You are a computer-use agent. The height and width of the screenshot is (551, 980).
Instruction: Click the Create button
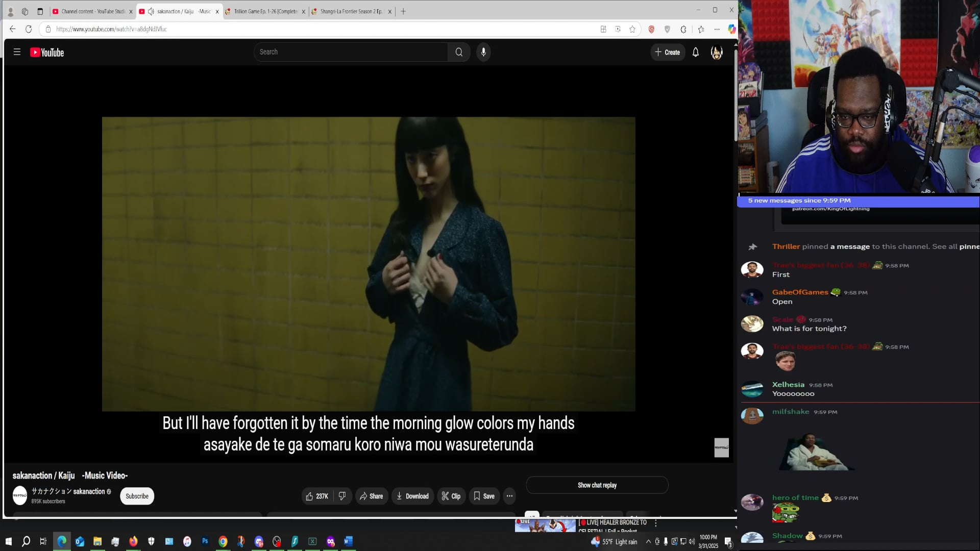(x=667, y=52)
